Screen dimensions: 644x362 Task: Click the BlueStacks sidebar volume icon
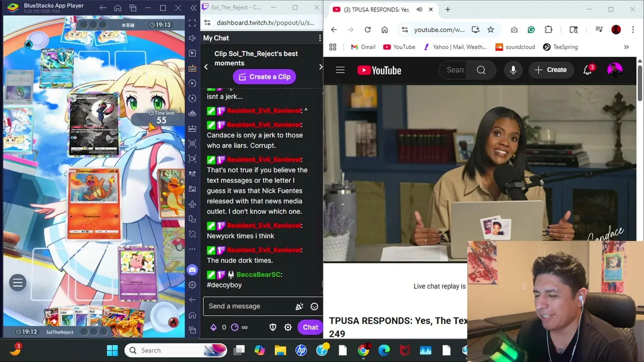click(x=192, y=38)
